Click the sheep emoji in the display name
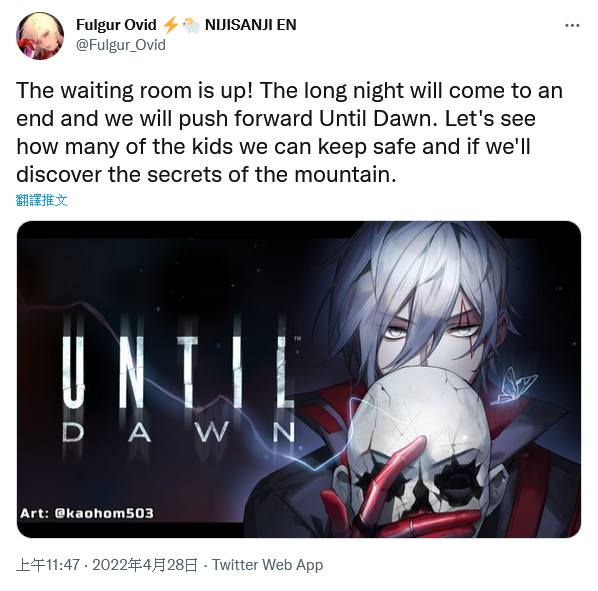Image resolution: width=598 pixels, height=591 pixels. tap(191, 26)
